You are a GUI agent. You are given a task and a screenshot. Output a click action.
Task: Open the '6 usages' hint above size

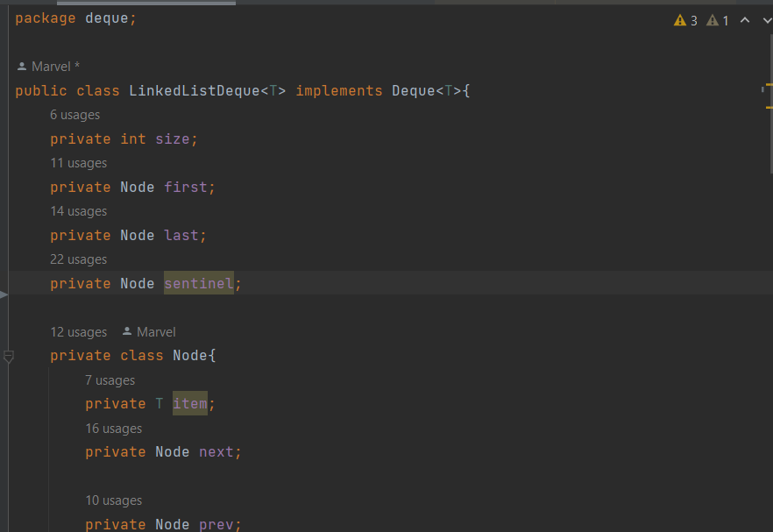click(74, 115)
